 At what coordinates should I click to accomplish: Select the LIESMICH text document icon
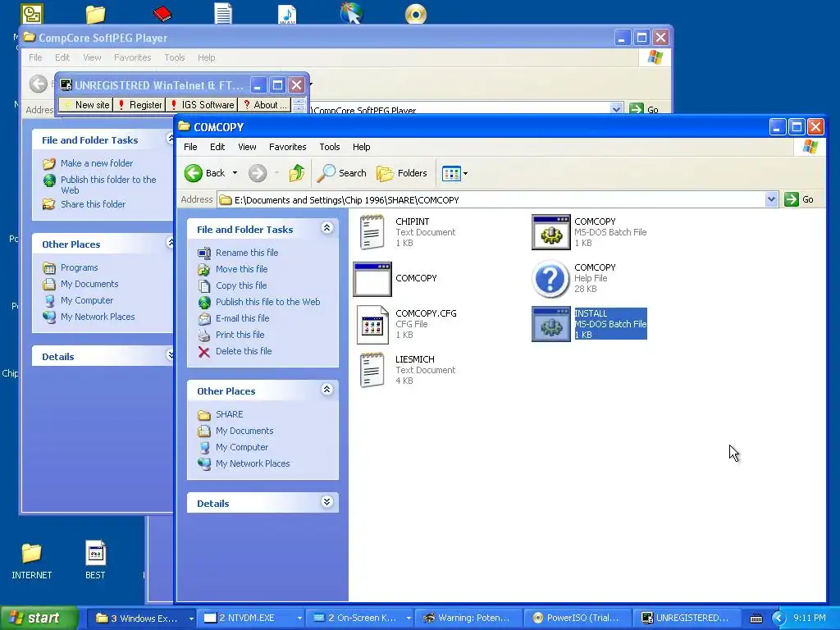click(x=372, y=370)
